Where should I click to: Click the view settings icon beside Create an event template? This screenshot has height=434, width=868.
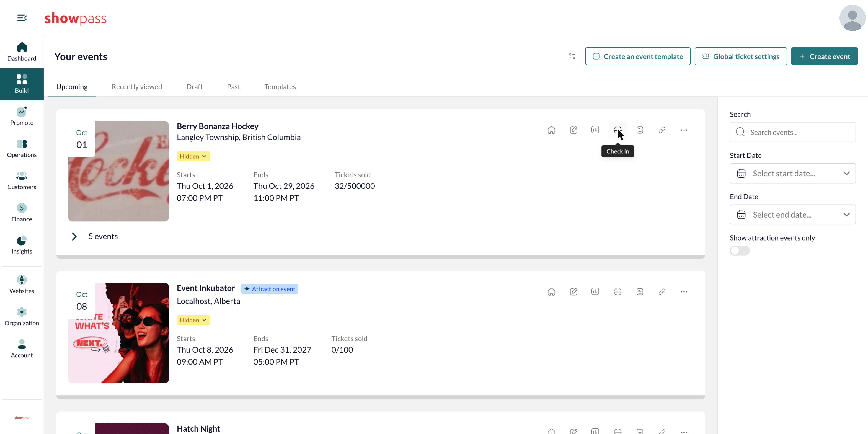[x=572, y=56]
